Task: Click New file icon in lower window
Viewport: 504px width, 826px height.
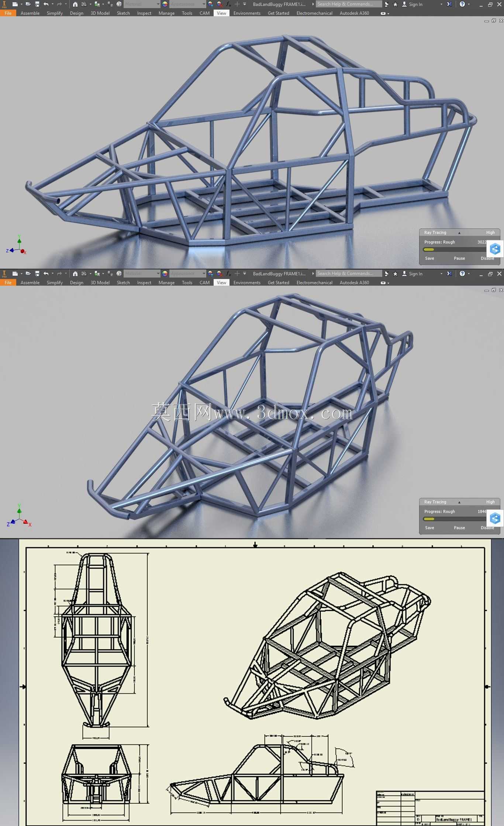Action: coord(15,273)
